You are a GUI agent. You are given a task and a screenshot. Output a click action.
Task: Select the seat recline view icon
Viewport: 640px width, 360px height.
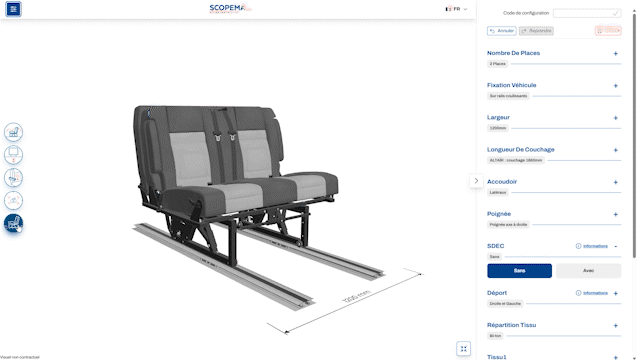click(13, 132)
